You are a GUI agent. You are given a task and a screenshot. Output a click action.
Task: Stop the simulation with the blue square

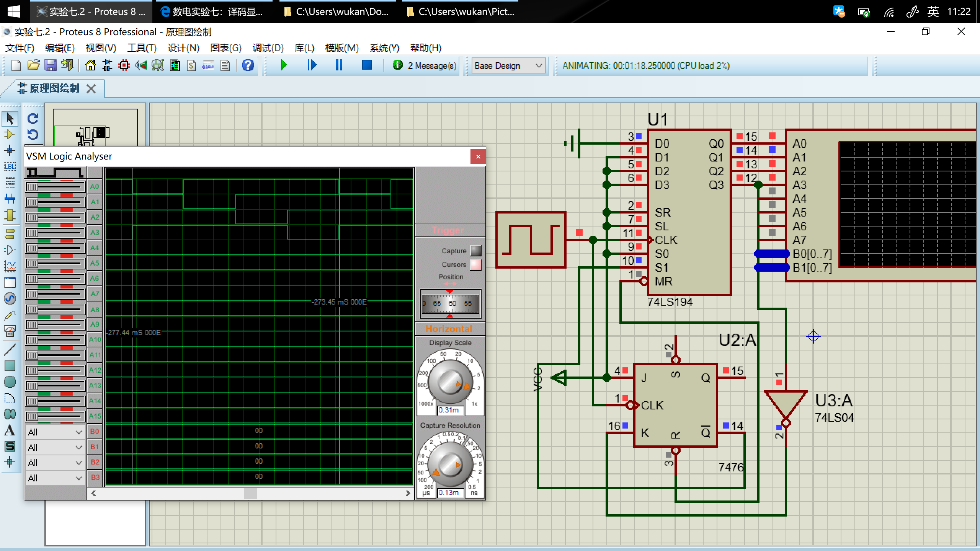click(x=367, y=65)
